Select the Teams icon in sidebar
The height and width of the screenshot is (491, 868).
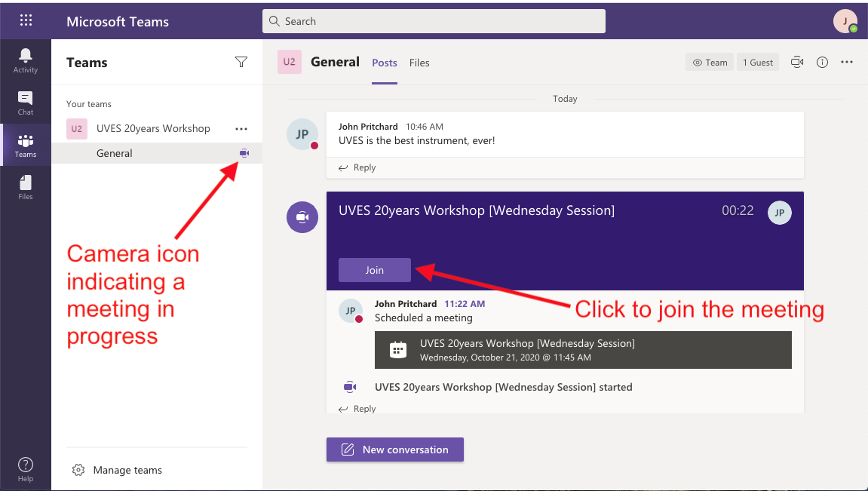tap(26, 146)
